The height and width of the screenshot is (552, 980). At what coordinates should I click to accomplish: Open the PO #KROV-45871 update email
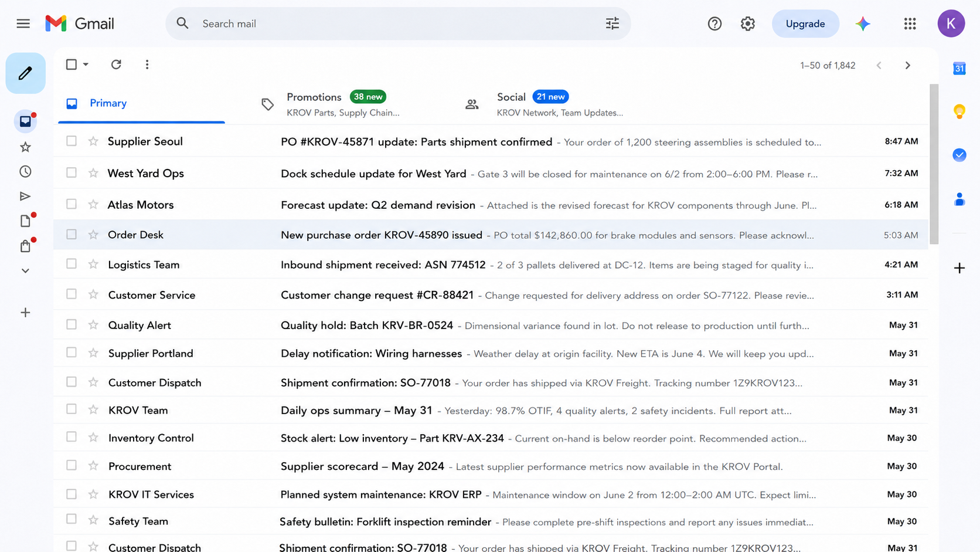point(491,141)
